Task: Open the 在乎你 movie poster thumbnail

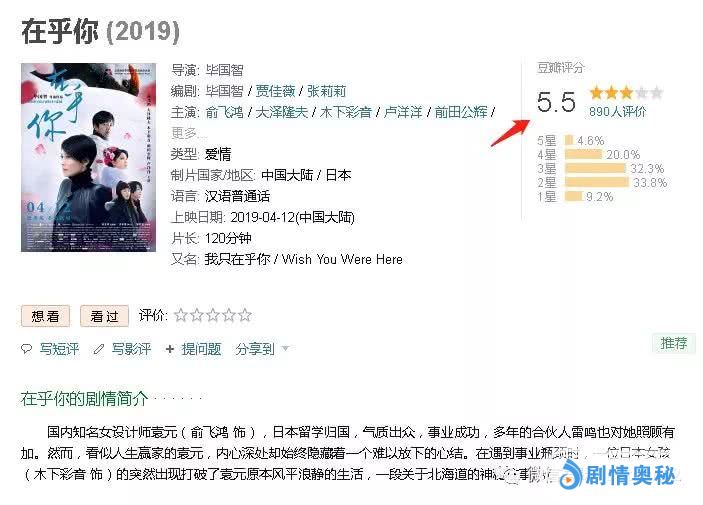Action: coord(88,157)
